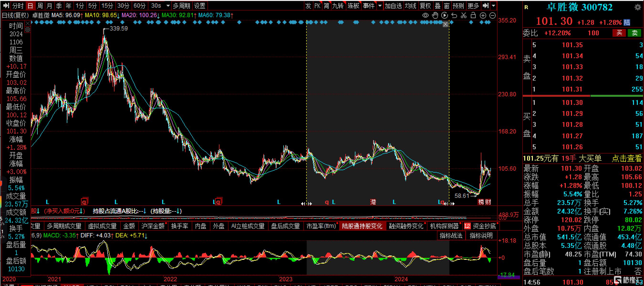
Task: Close the 时间 data info panel
Action: click(x=28, y=24)
